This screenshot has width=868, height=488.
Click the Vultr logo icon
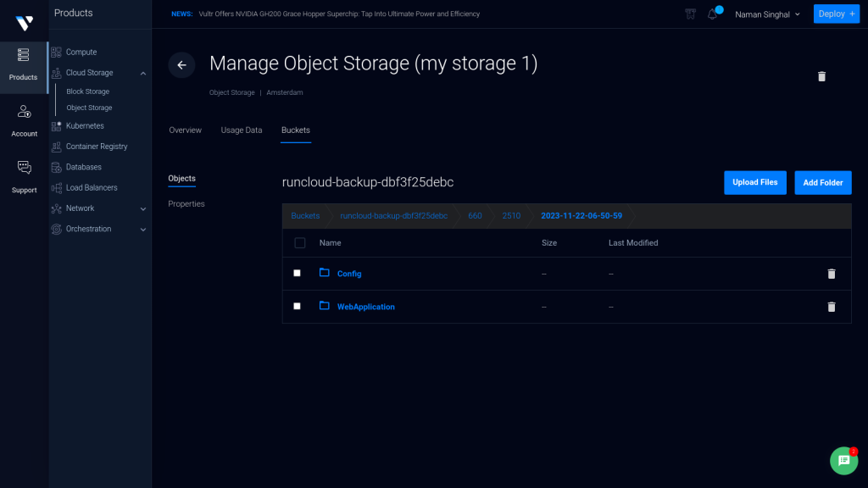click(x=25, y=23)
